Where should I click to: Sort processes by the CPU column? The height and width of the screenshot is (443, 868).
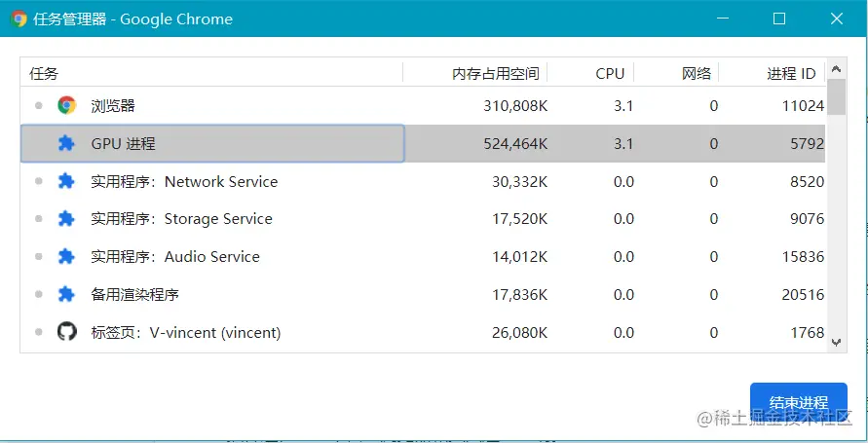(609, 73)
